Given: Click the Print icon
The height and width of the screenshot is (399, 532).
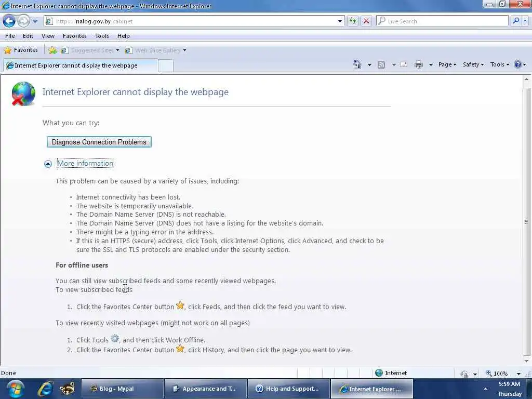Looking at the screenshot, I should coord(419,64).
